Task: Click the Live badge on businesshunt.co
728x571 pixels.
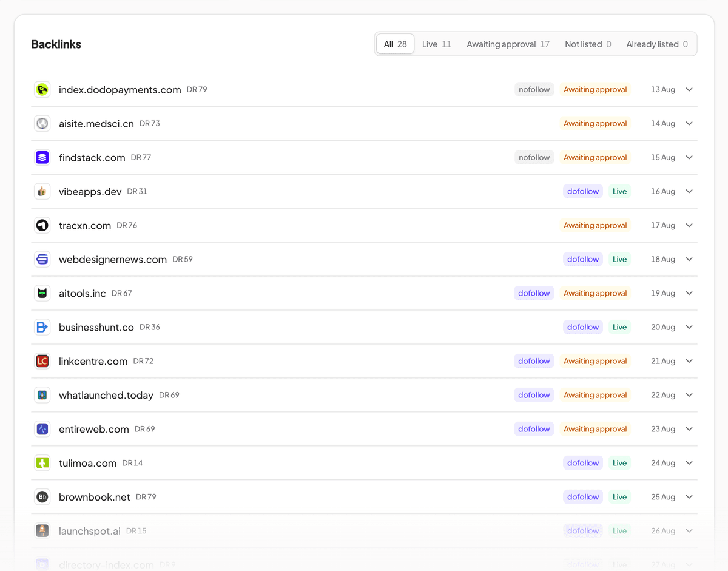Action: [619, 328]
